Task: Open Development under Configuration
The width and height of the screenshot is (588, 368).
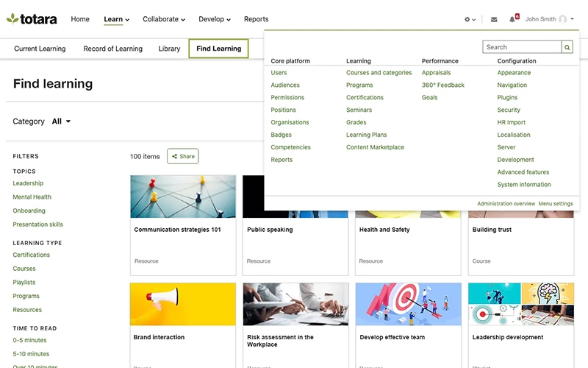Action: (515, 159)
